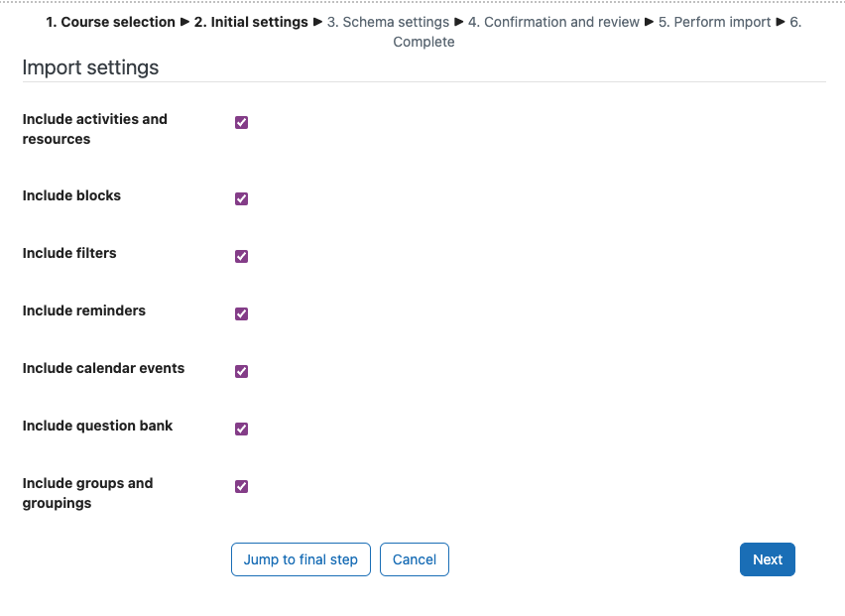Click the Include reminders label text
The height and width of the screenshot is (616, 845).
point(84,310)
